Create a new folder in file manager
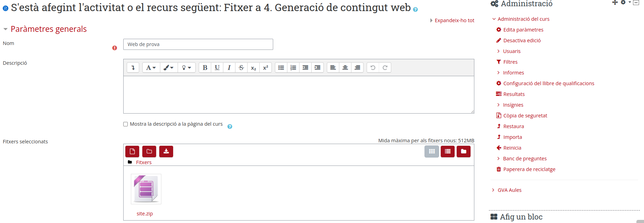Viewport: 644px width, 223px height. click(x=149, y=151)
